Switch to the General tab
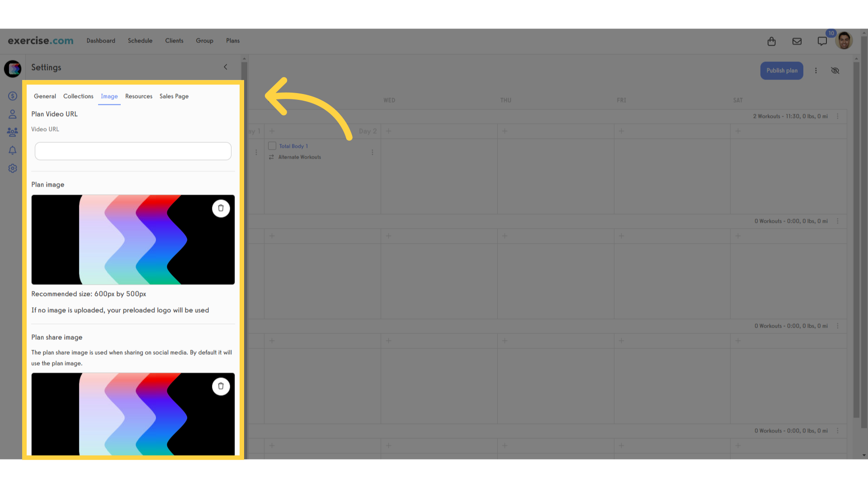868x488 pixels. point(44,96)
